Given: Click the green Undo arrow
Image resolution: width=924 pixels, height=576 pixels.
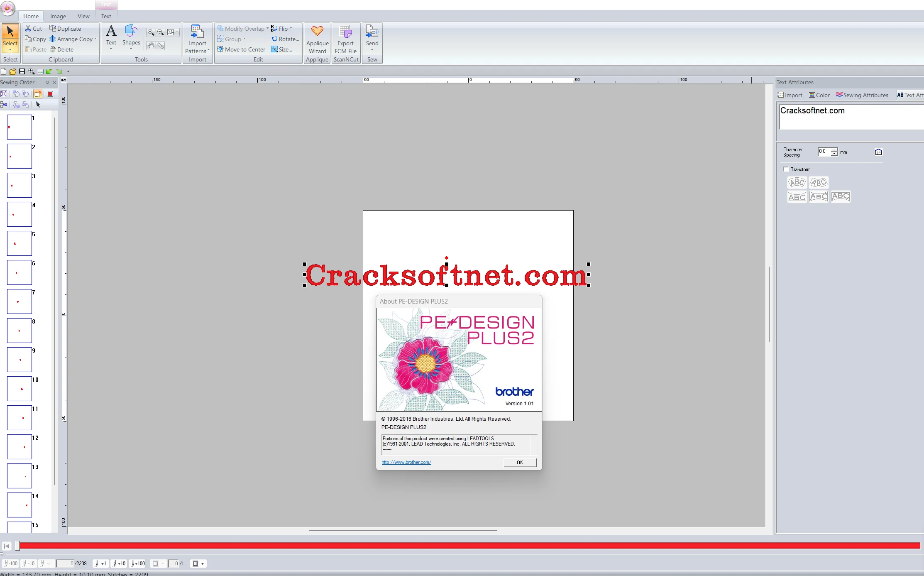Looking at the screenshot, I should click(49, 71).
